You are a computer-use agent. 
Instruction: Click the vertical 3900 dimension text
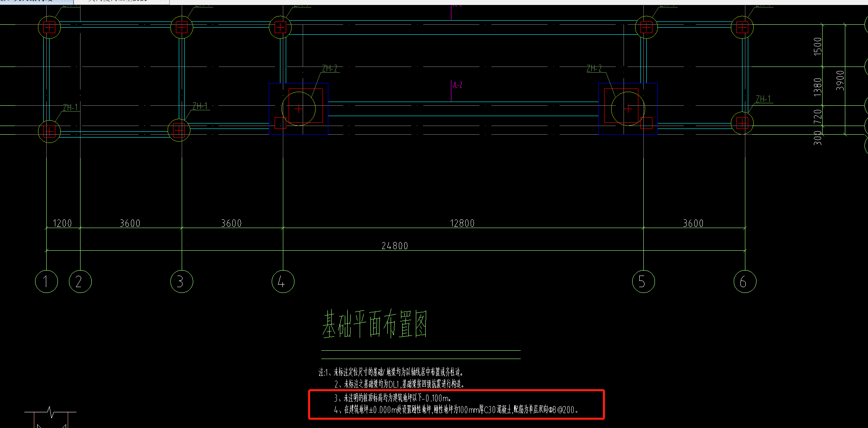tap(840, 80)
